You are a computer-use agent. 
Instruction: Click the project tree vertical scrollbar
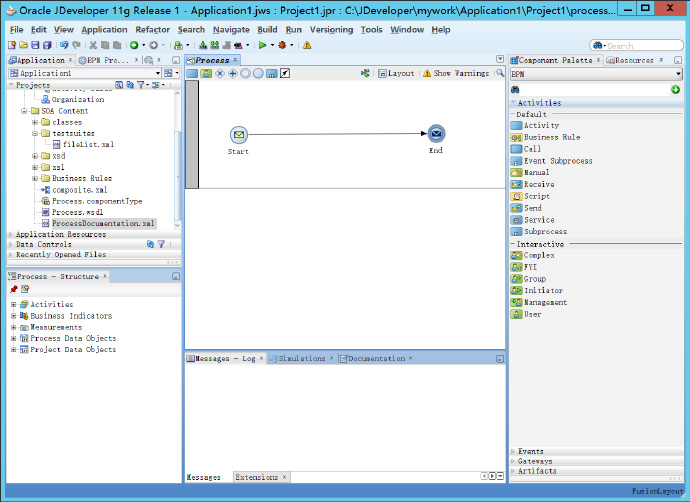pos(177,176)
